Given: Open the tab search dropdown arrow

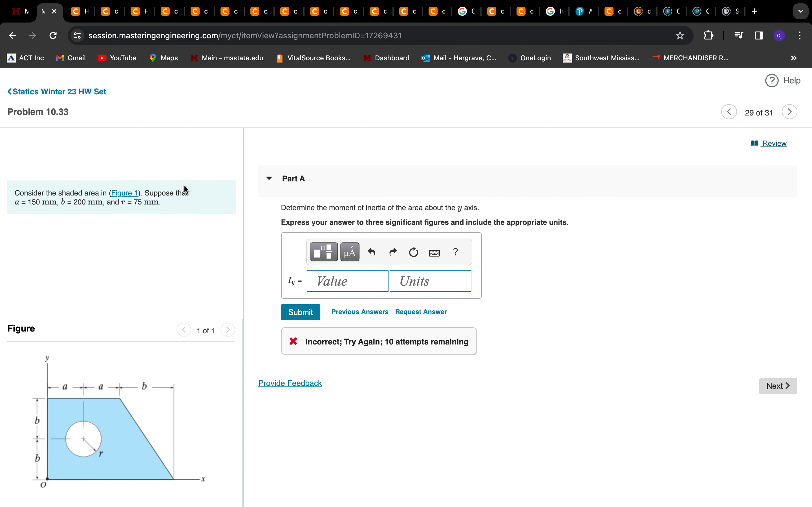Looking at the screenshot, I should pyautogui.click(x=801, y=11).
